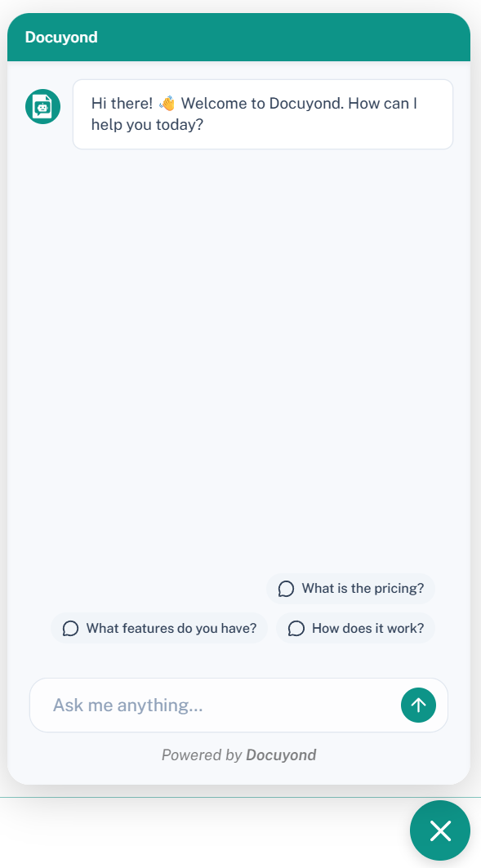
Task: Click the Docuyond title in the header
Action: point(61,37)
